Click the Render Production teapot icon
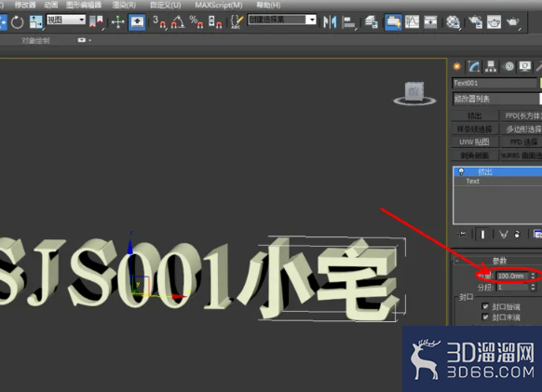The width and height of the screenshot is (542, 392). 513,22
